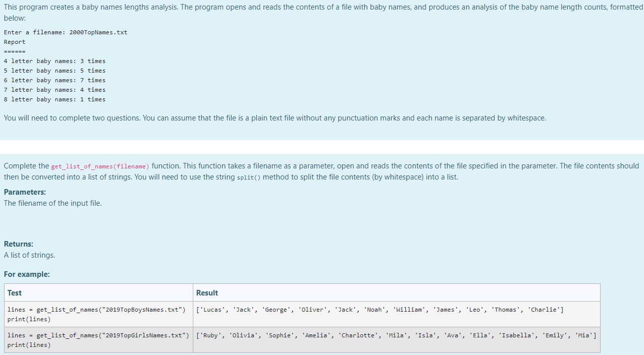Select the 2019TopBoysNames.txt test code cell

(97, 309)
